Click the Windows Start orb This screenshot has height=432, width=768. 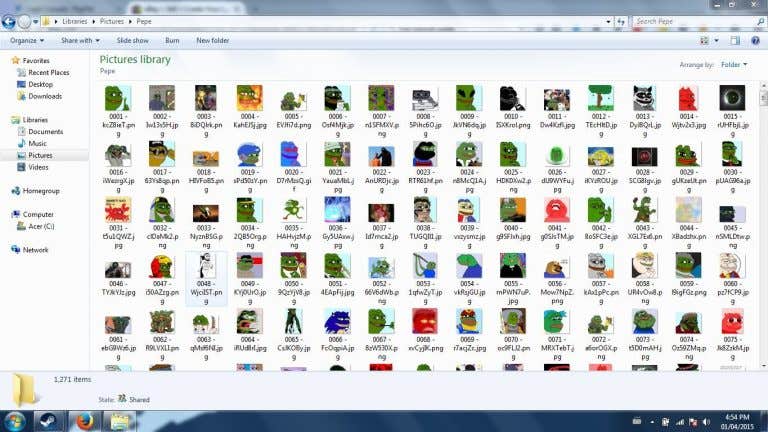click(15, 421)
